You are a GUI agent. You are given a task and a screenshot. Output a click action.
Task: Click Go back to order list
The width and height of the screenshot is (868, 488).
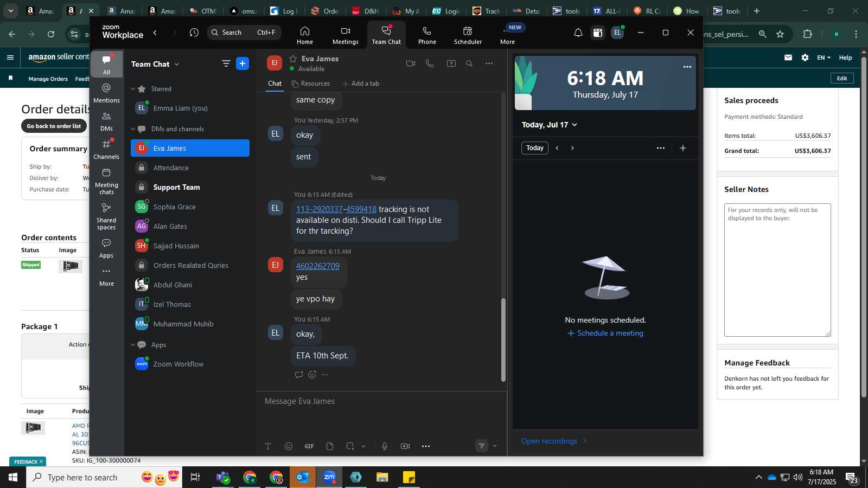point(54,126)
